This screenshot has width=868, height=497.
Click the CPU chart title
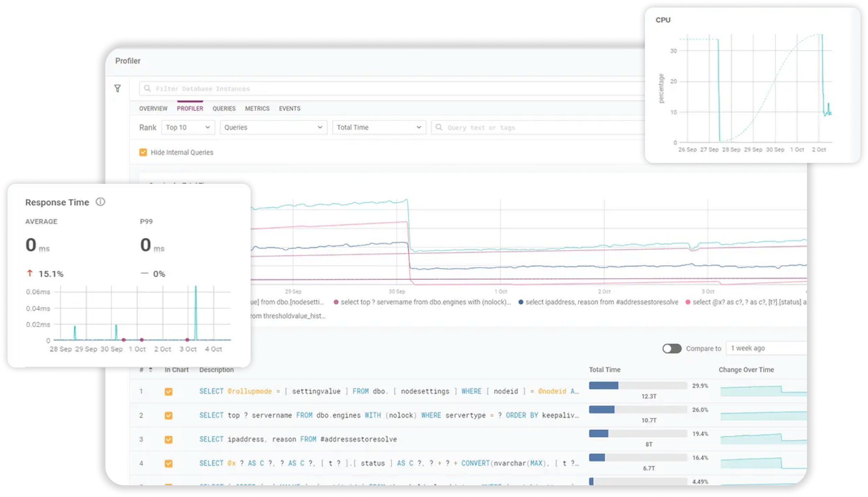(663, 20)
